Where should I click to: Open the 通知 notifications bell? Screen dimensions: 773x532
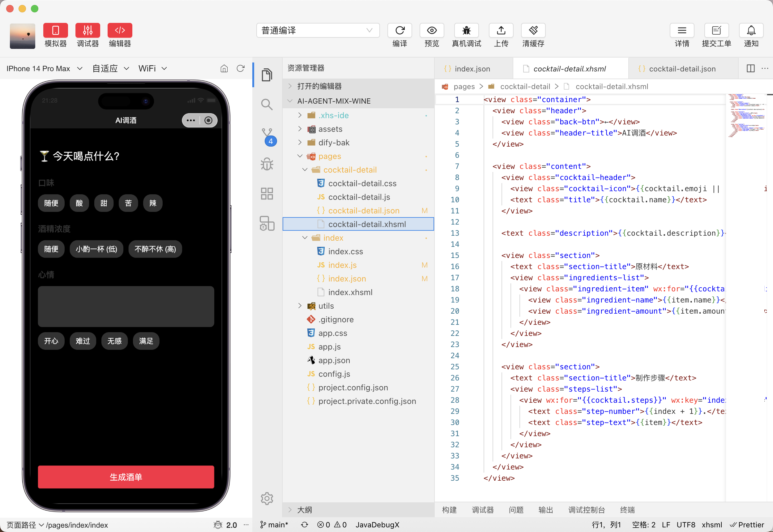pyautogui.click(x=751, y=31)
